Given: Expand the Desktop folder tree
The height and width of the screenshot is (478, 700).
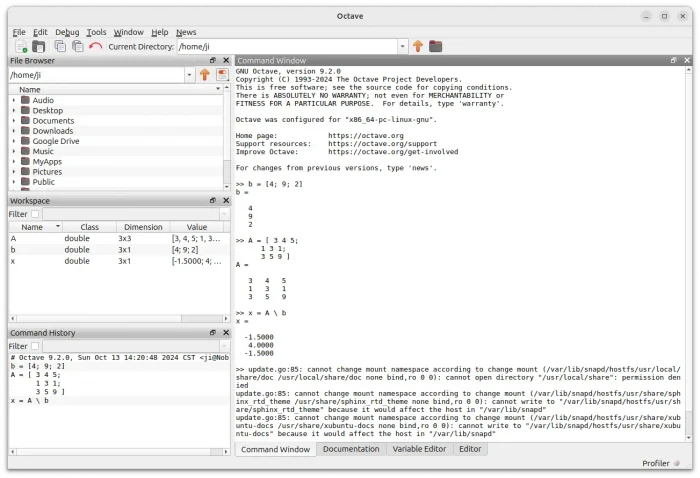Looking at the screenshot, I should click(x=14, y=110).
